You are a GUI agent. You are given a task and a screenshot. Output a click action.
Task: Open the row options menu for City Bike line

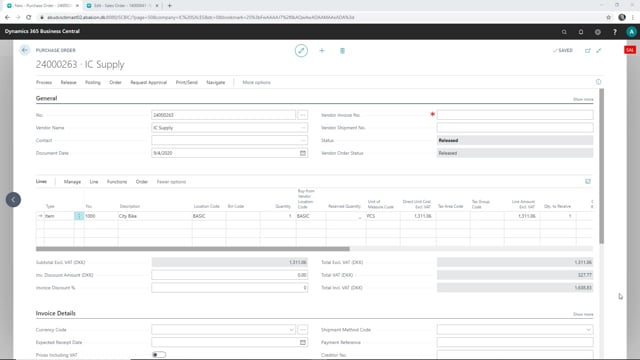tap(79, 216)
